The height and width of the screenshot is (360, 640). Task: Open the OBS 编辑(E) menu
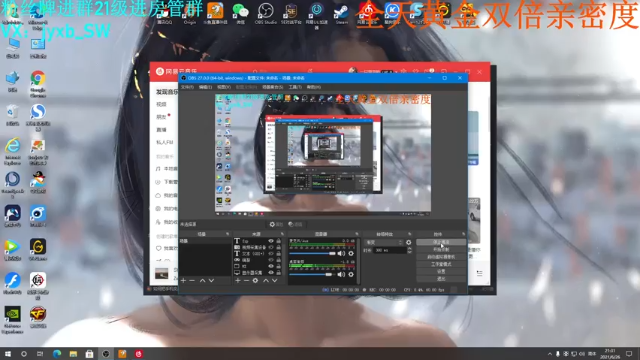tap(205, 87)
